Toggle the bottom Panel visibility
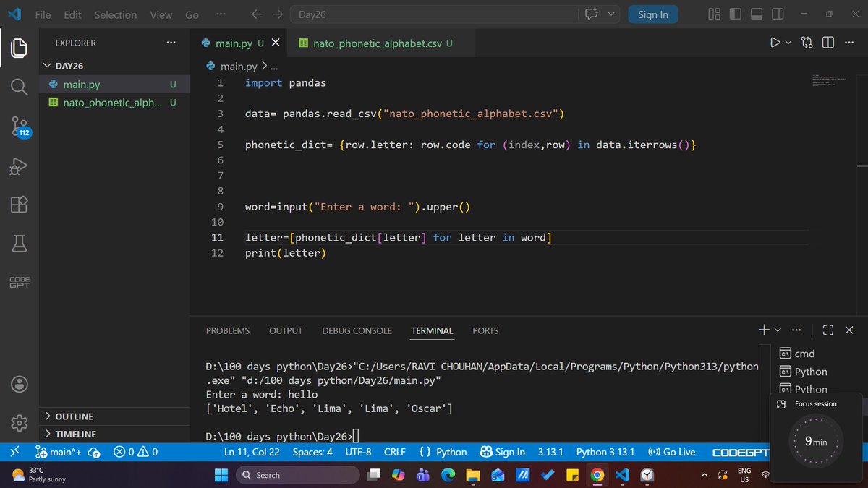The image size is (868, 488). pos(757,14)
